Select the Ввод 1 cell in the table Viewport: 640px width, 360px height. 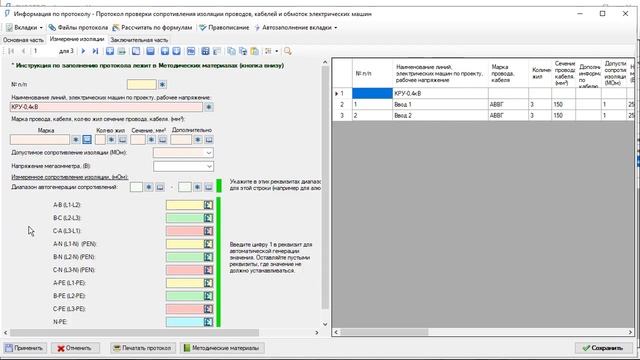click(440, 104)
